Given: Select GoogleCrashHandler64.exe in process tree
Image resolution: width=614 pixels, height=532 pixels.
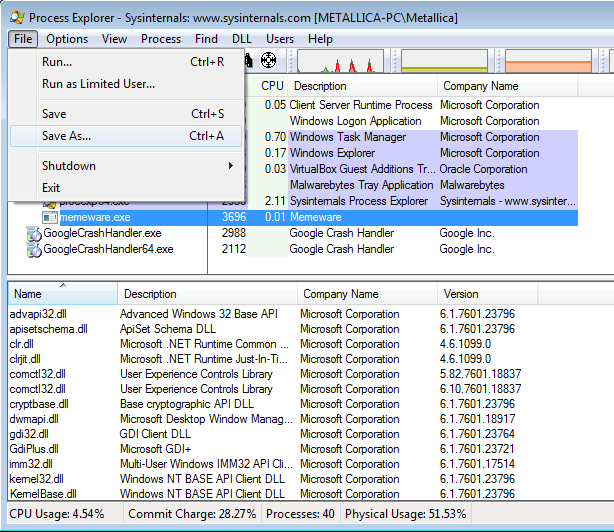Looking at the screenshot, I should click(x=108, y=249).
